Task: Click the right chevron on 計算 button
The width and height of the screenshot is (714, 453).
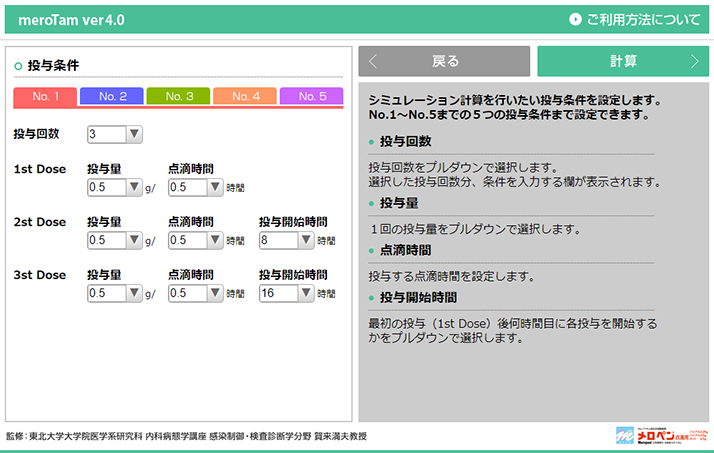Action: [x=694, y=61]
